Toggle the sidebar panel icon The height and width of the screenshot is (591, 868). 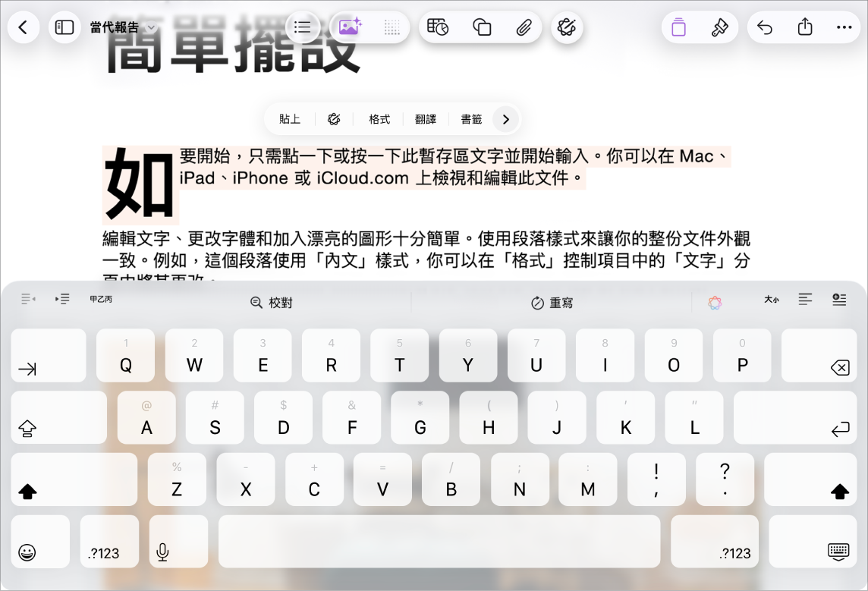tap(64, 27)
